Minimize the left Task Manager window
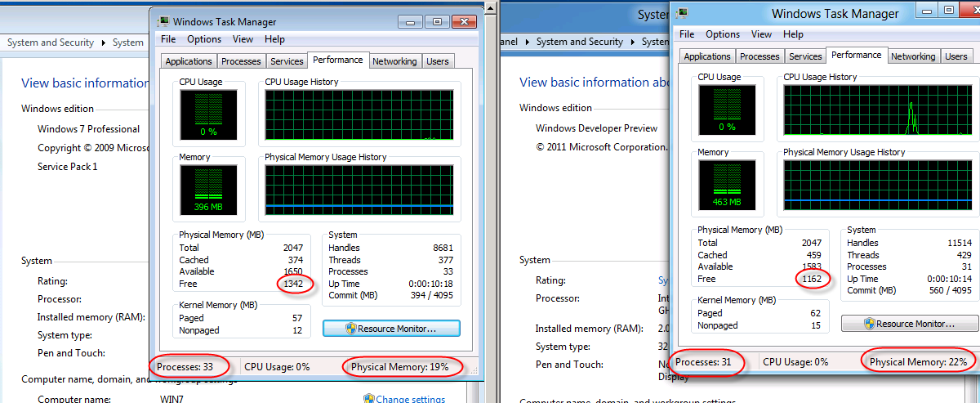This screenshot has width=980, height=403. click(411, 21)
